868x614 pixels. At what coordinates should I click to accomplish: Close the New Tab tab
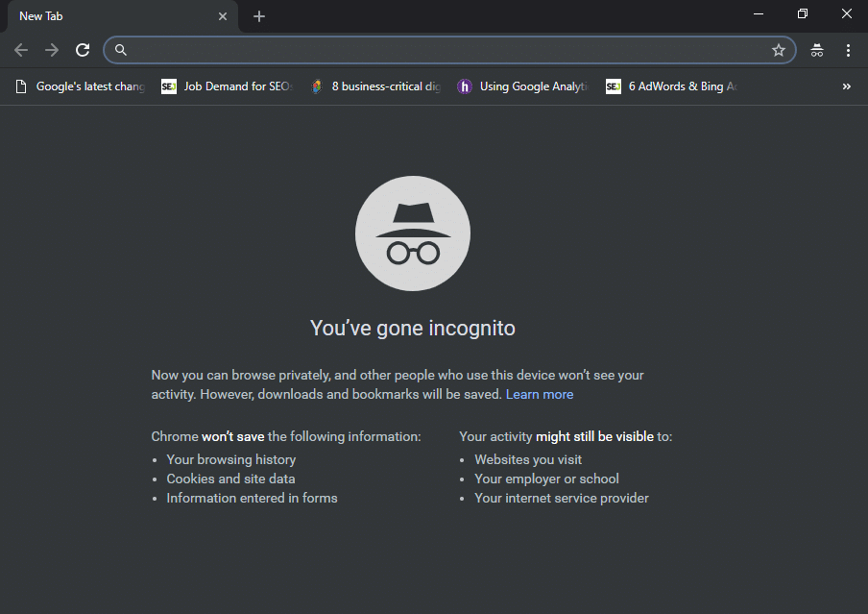(223, 16)
